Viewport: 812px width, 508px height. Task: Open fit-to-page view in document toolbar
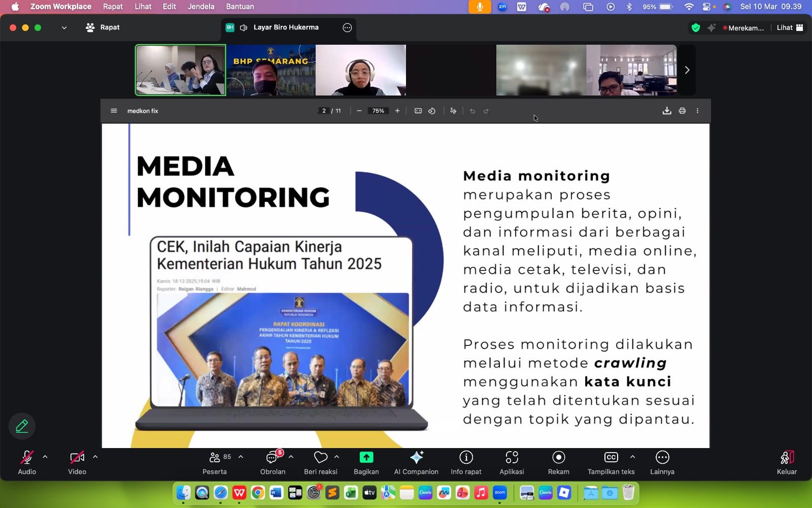tap(418, 111)
